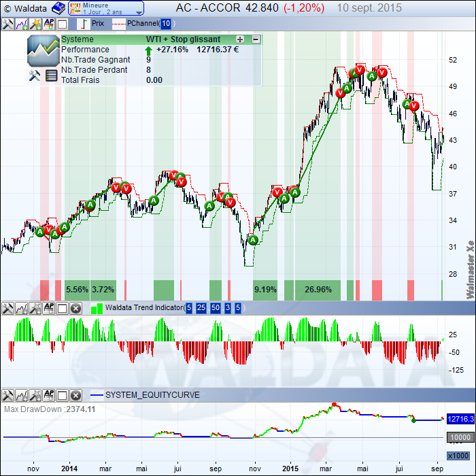Click the 2014 label on time axis
The height and width of the screenshot is (476, 476).
tap(69, 469)
